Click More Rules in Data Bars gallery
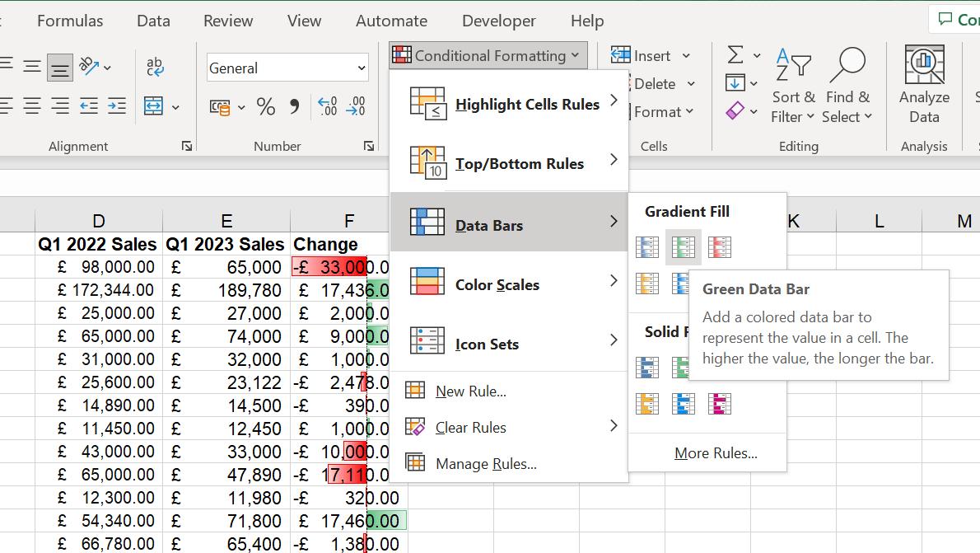980x553 pixels. (716, 453)
